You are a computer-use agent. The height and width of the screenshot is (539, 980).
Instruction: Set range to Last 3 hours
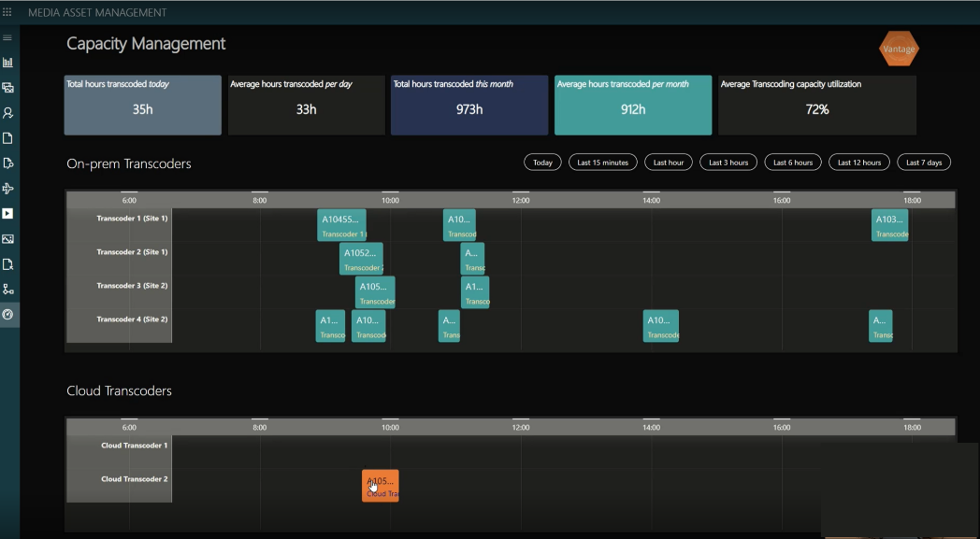pos(728,162)
